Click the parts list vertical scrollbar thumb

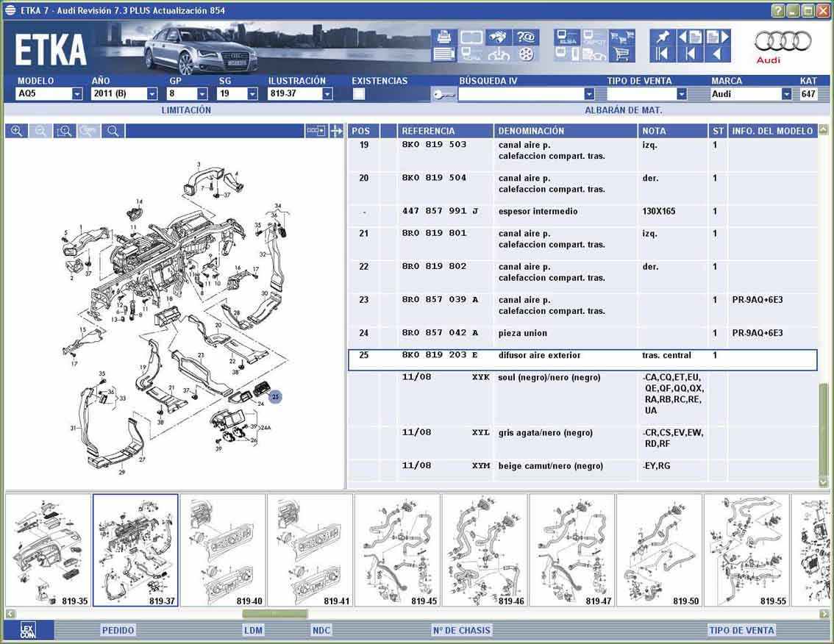click(x=824, y=429)
